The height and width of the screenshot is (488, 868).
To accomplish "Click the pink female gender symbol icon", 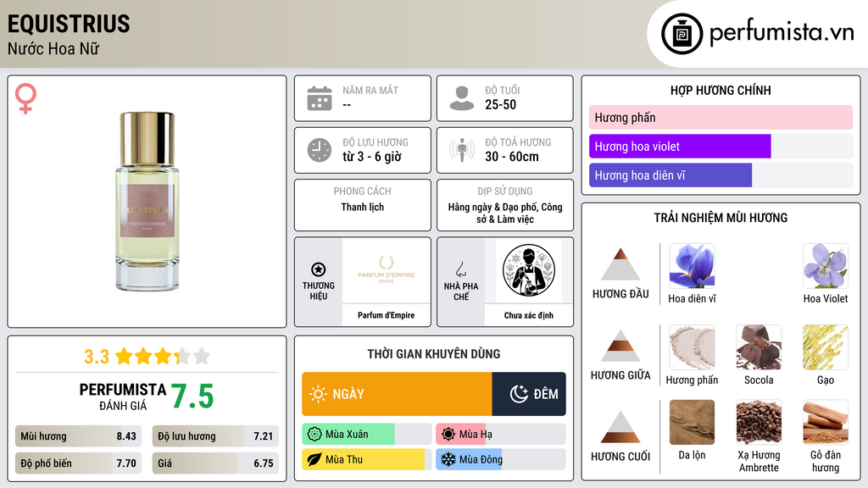I will [x=25, y=98].
